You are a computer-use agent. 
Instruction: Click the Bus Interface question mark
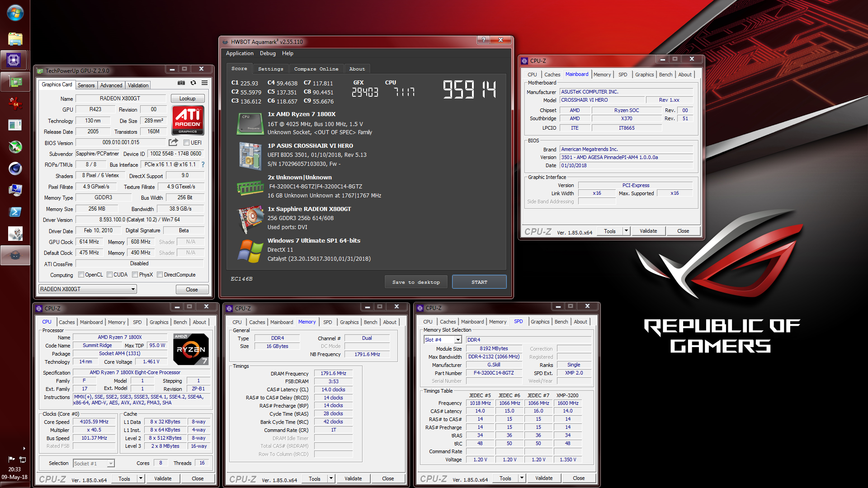pyautogui.click(x=203, y=164)
